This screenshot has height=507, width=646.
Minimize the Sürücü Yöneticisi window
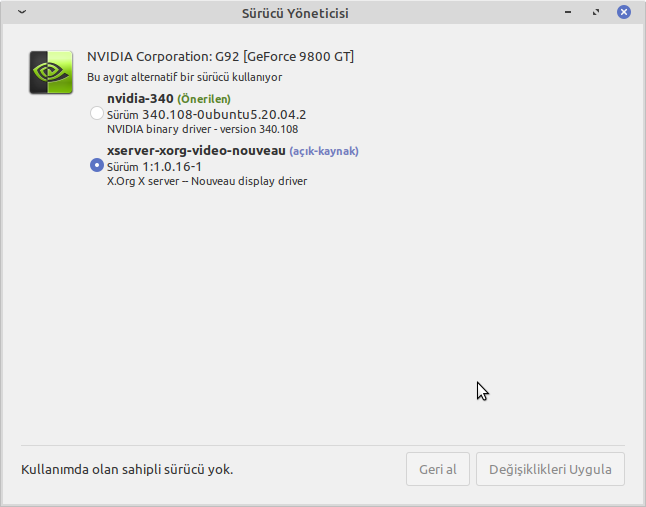click(568, 12)
